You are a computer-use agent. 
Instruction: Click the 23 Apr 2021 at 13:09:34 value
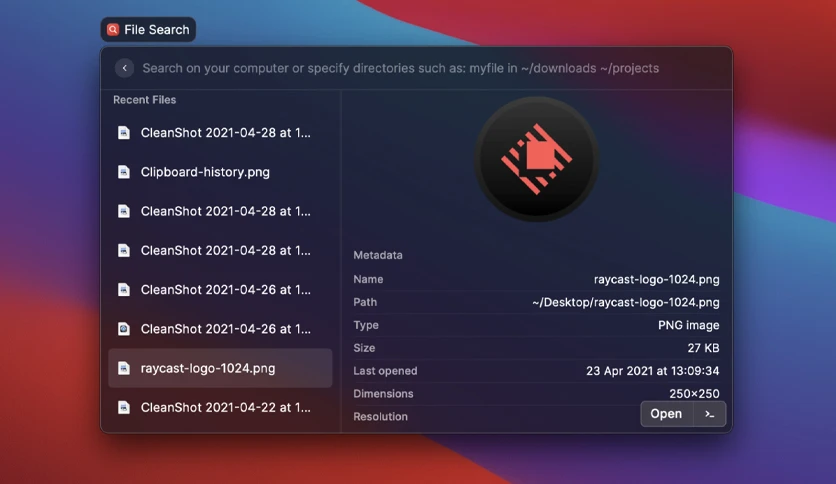653,371
